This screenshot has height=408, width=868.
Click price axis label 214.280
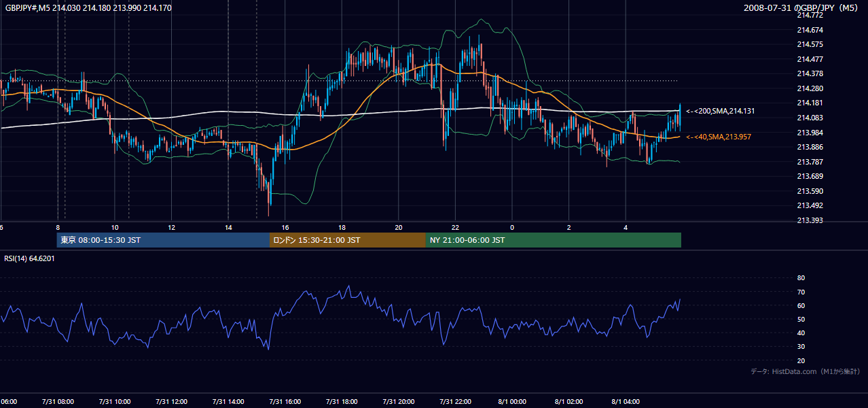coord(810,88)
